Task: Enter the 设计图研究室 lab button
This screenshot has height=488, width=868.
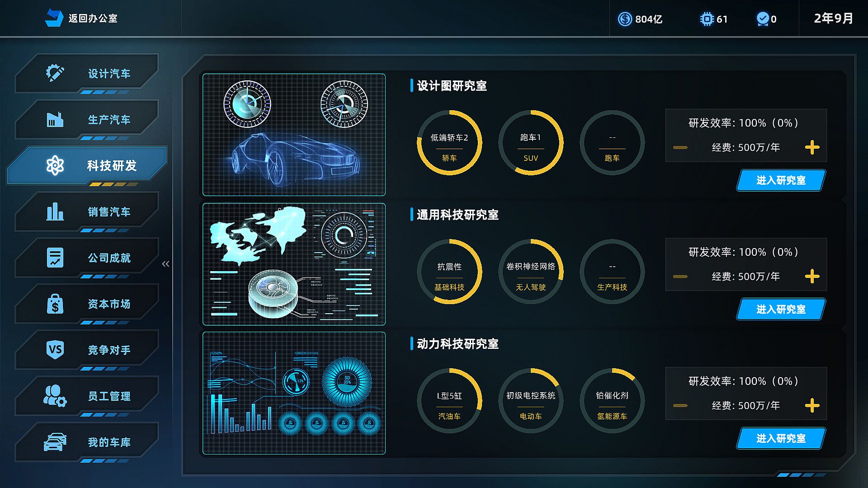Action: coord(781,180)
